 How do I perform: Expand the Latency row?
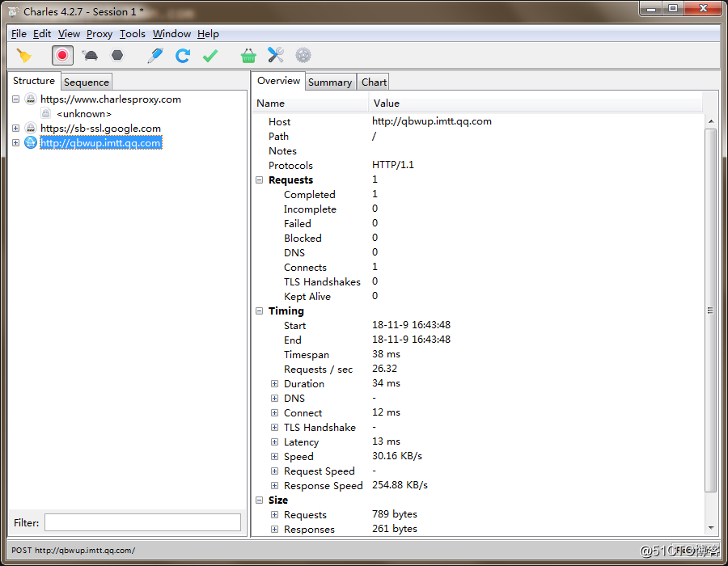tap(274, 441)
